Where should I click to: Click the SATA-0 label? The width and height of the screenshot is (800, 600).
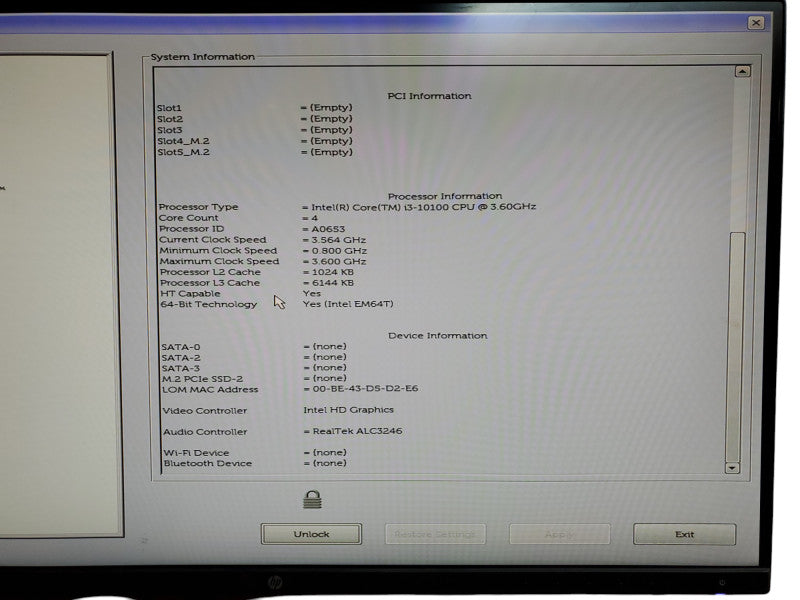pos(181,347)
